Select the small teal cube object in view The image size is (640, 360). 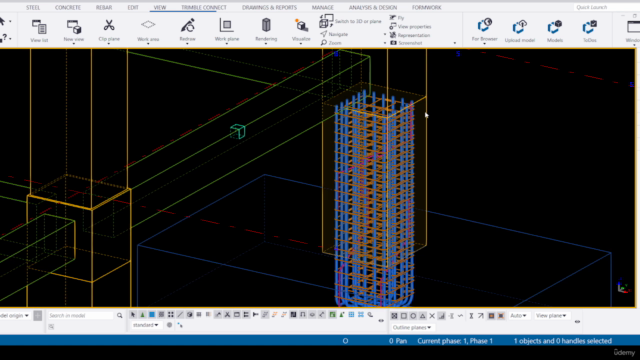[x=238, y=131]
